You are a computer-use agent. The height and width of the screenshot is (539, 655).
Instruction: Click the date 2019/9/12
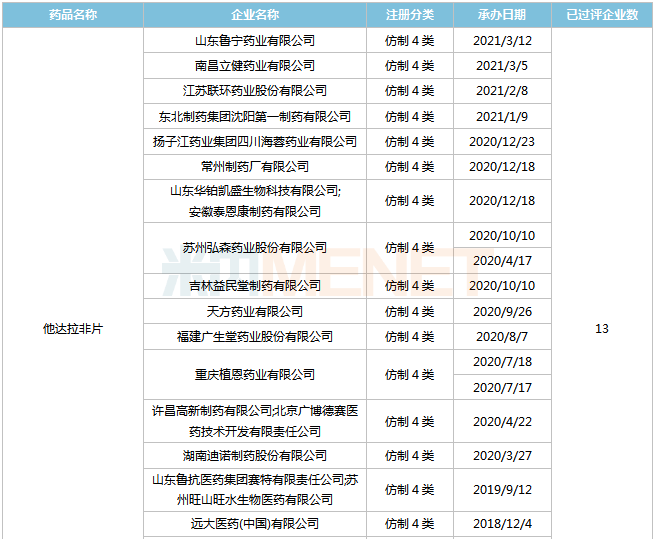click(x=502, y=490)
